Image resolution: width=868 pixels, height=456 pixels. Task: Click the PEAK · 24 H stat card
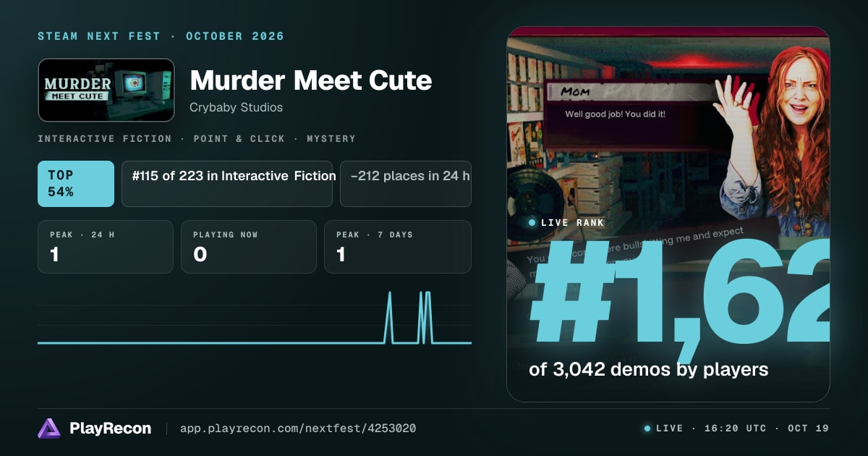[106, 247]
